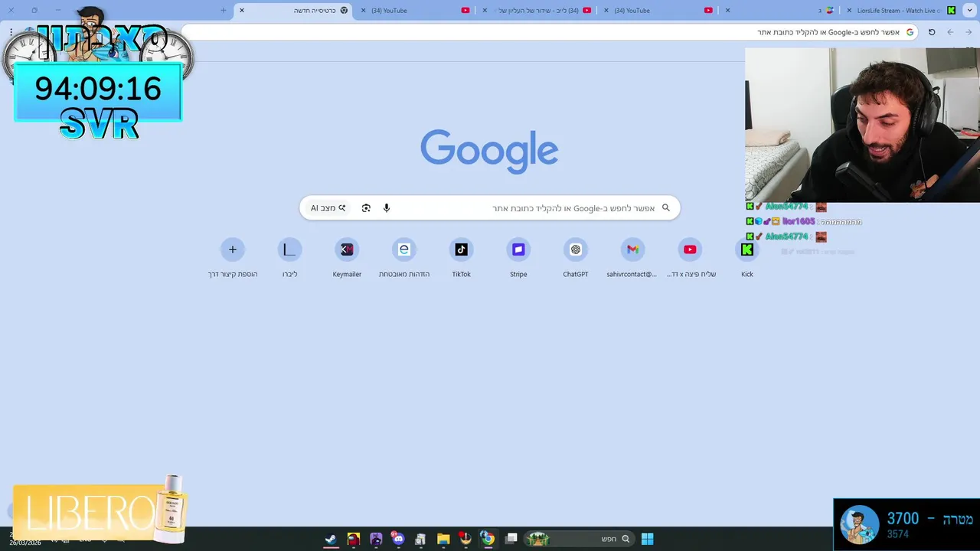Switch to Chrome in the taskbar
The width and height of the screenshot is (980, 551).
coord(488,539)
